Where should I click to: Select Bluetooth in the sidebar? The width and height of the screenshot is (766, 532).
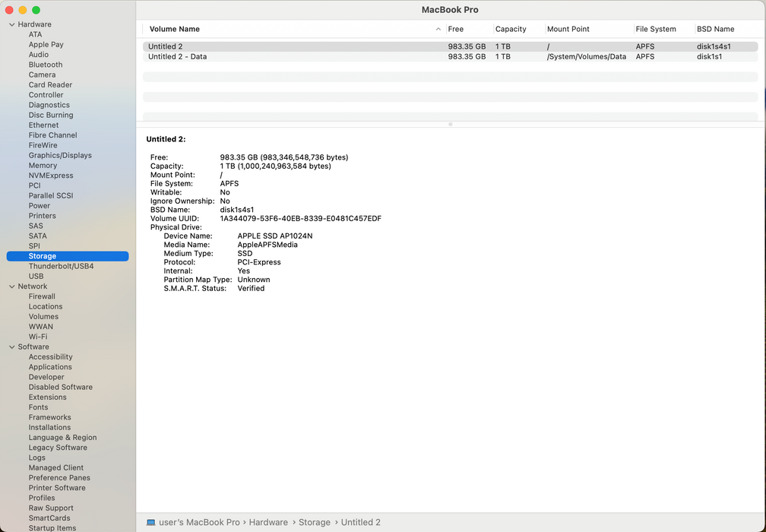(x=46, y=65)
